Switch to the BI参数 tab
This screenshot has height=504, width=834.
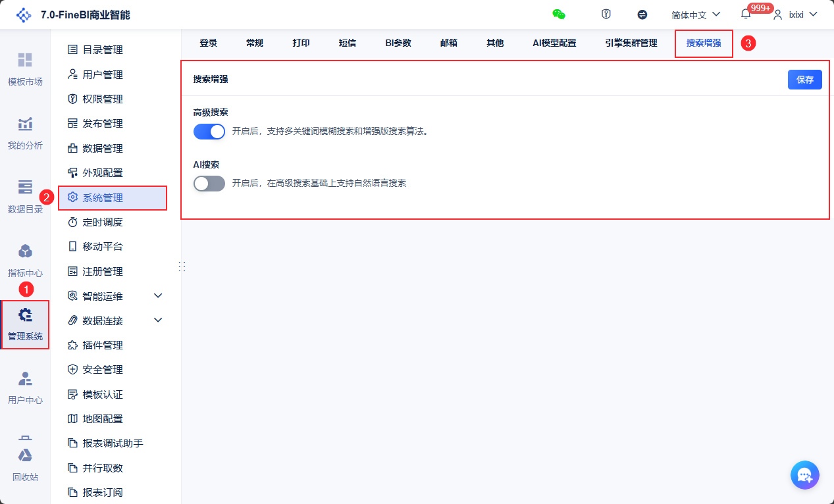pyautogui.click(x=398, y=43)
